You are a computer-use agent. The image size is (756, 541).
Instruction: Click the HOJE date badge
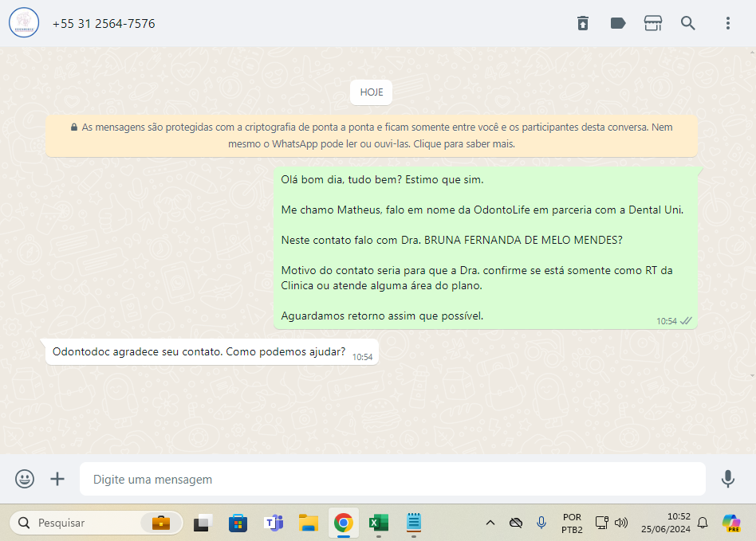pyautogui.click(x=372, y=92)
